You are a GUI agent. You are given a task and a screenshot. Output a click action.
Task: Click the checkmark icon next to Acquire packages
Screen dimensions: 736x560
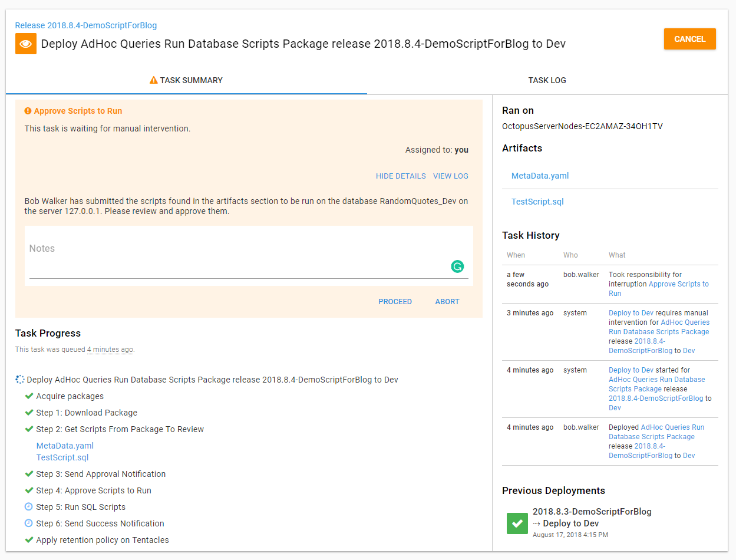pos(29,396)
